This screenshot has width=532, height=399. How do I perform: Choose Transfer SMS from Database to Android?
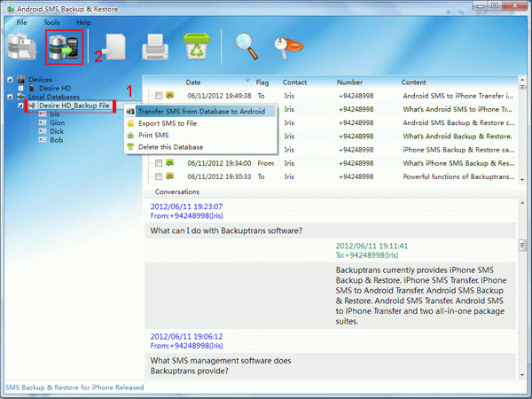tap(200, 112)
